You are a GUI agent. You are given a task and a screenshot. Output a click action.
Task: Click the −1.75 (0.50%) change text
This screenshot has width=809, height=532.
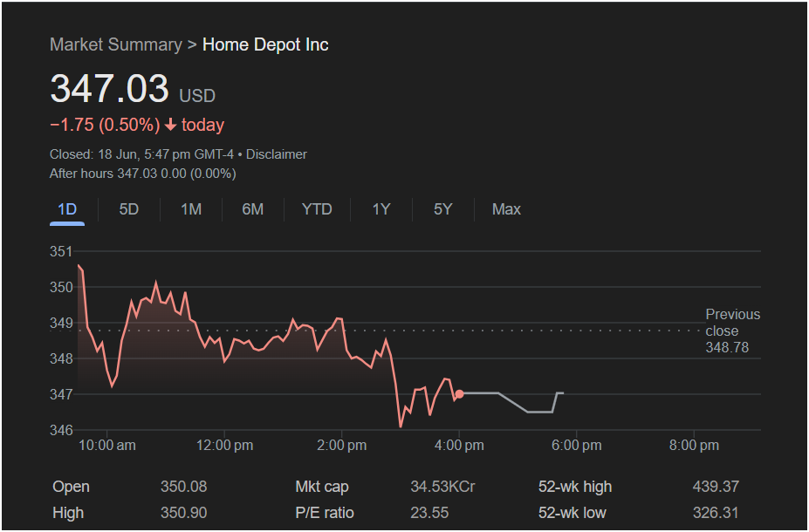(105, 125)
